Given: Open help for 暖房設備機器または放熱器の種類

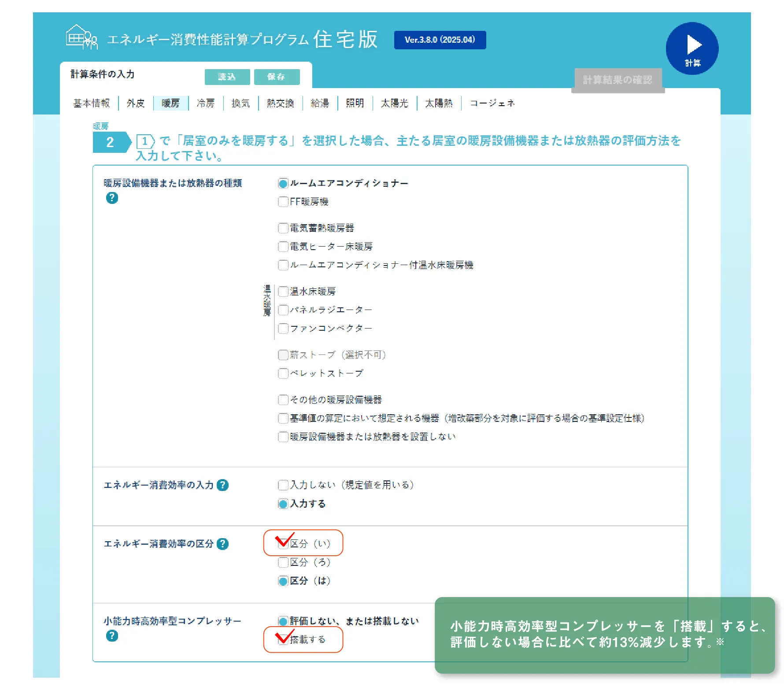Looking at the screenshot, I should [x=112, y=198].
